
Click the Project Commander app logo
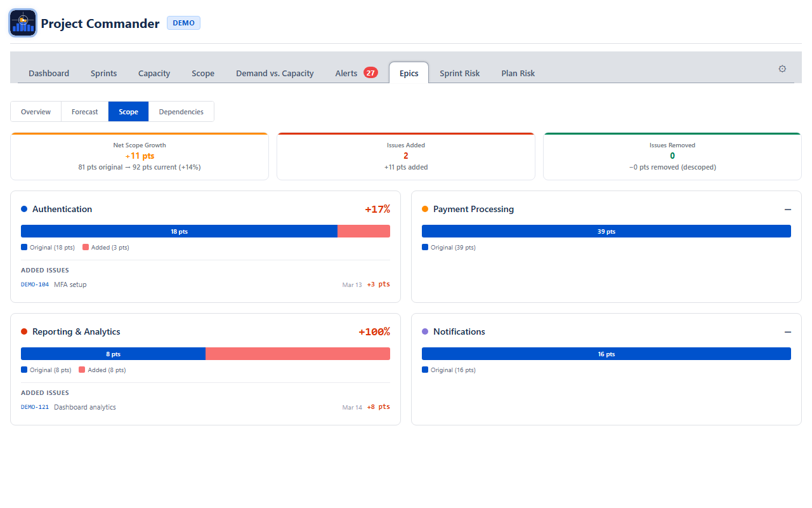(x=23, y=23)
